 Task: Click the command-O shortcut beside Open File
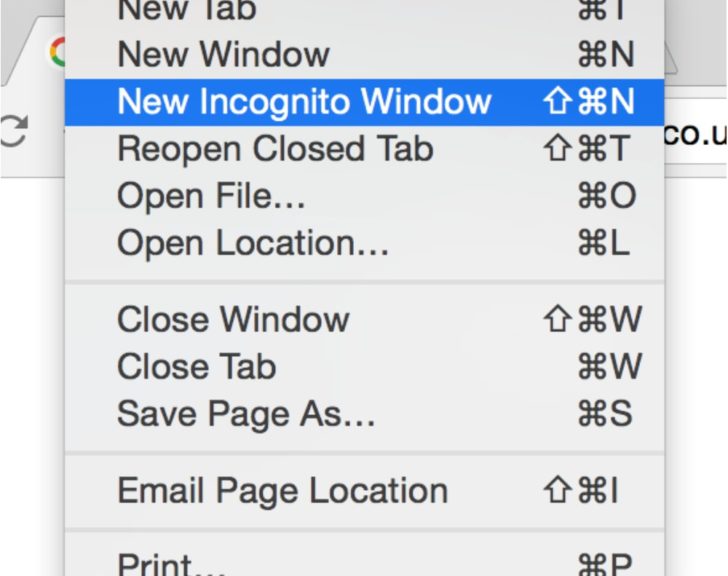(x=607, y=196)
